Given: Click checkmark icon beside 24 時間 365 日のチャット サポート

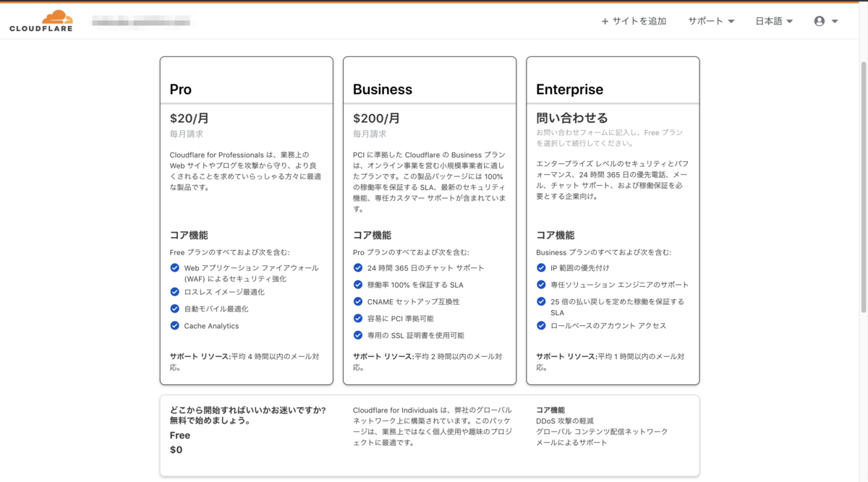Looking at the screenshot, I should point(357,267).
